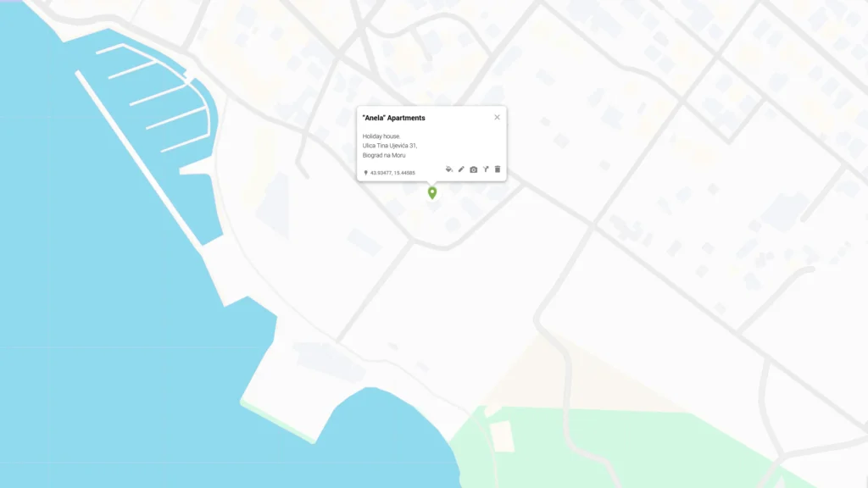Click the Holiday house description text
Viewport: 868px width, 488px height.
click(x=381, y=136)
